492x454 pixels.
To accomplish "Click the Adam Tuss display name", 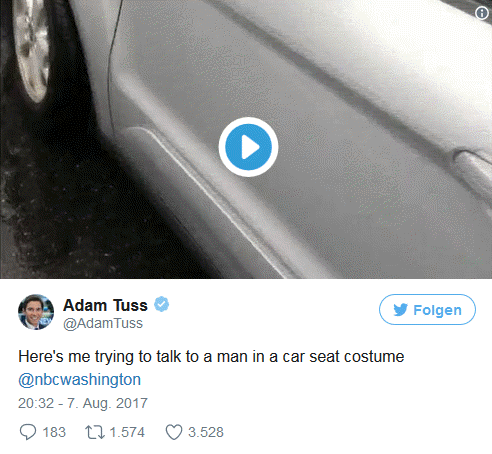I will click(105, 305).
